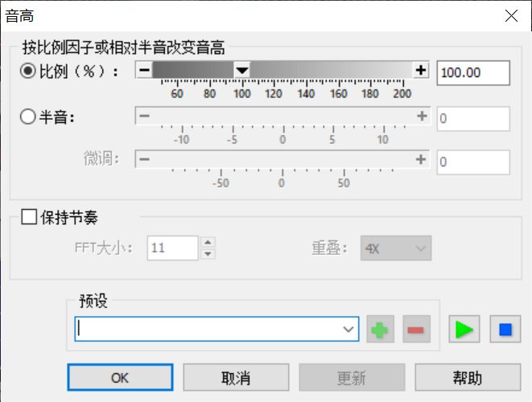The image size is (532, 402).
Task: Click the 微调 slider track
Action: [282, 159]
